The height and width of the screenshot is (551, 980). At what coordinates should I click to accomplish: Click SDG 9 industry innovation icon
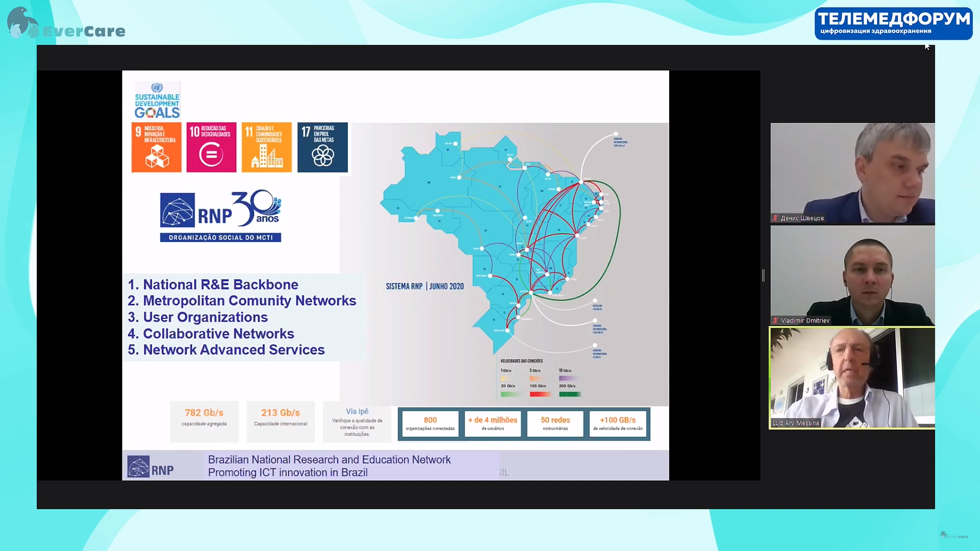pos(156,147)
